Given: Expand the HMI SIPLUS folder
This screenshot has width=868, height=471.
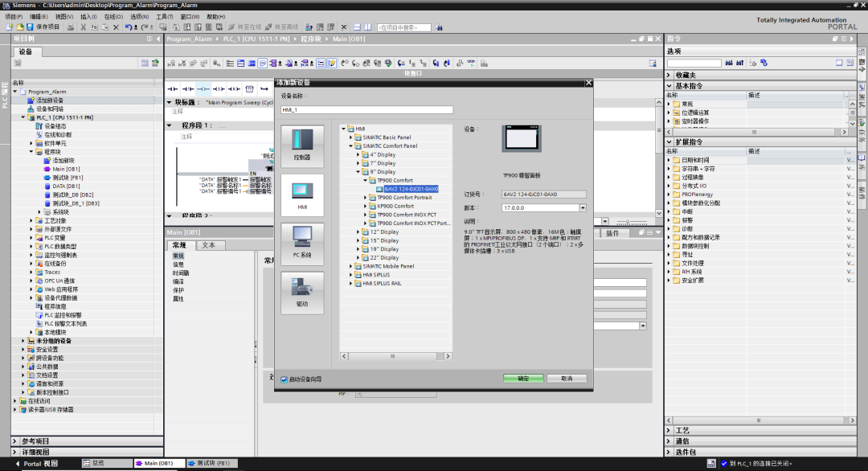Looking at the screenshot, I should (x=351, y=275).
